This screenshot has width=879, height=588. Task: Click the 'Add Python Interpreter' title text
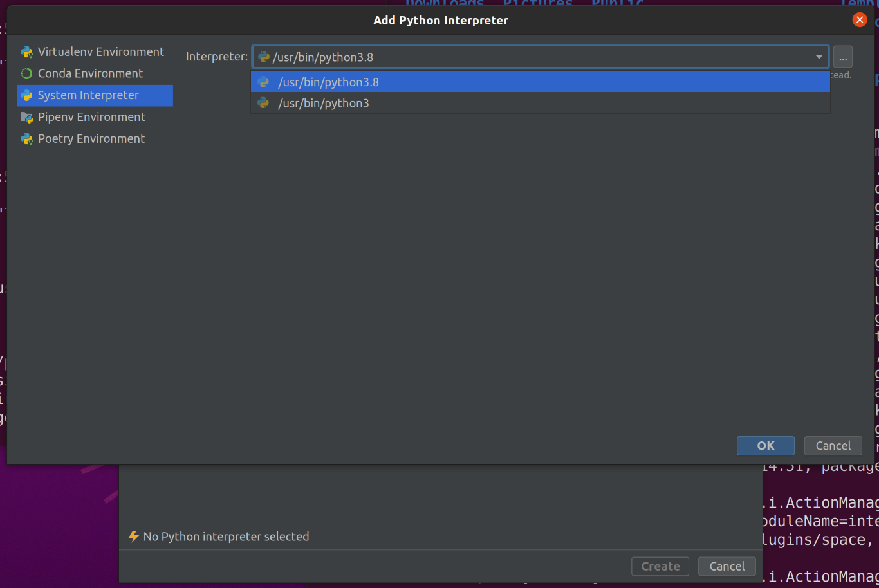coord(441,21)
